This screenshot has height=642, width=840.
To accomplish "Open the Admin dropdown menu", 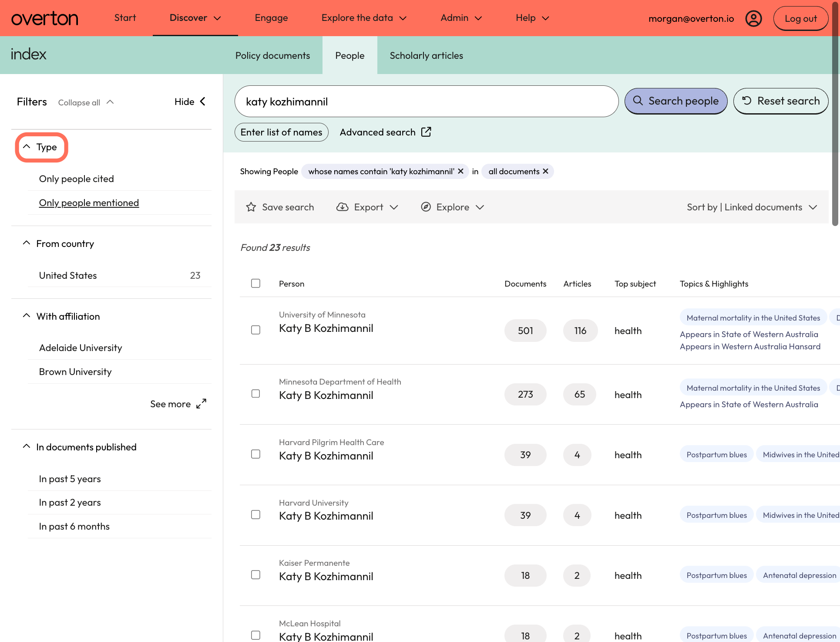I will coord(461,18).
